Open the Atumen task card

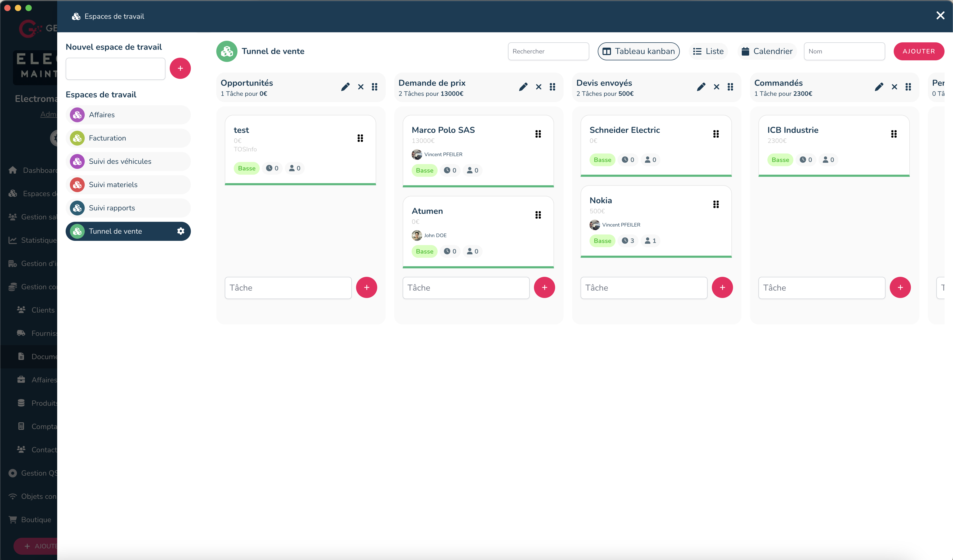[427, 211]
